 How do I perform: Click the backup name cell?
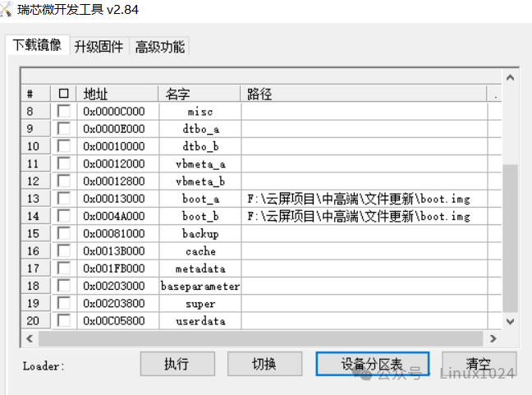coord(200,234)
